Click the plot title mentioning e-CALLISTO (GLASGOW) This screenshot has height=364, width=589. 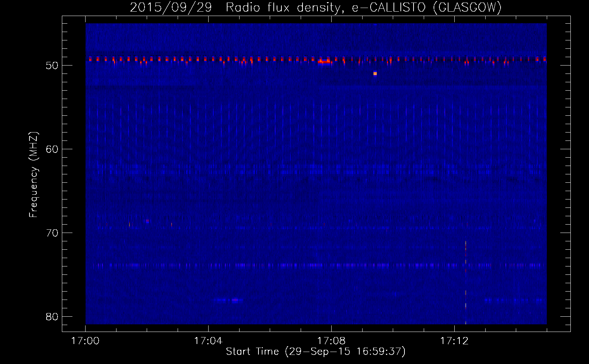pyautogui.click(x=316, y=7)
